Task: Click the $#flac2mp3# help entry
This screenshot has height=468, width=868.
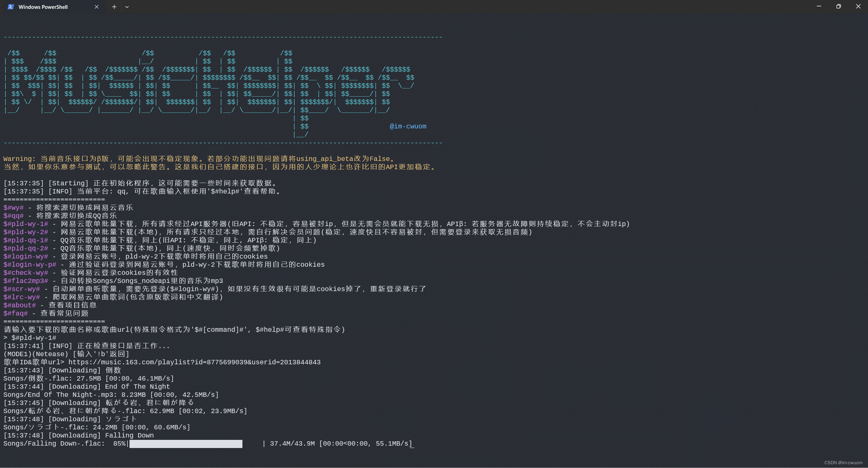Action: tap(26, 281)
